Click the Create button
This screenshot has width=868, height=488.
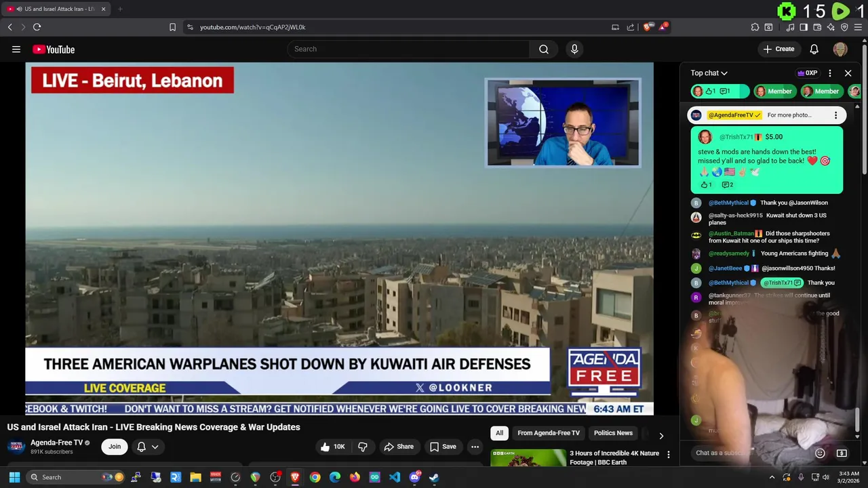pyautogui.click(x=778, y=49)
